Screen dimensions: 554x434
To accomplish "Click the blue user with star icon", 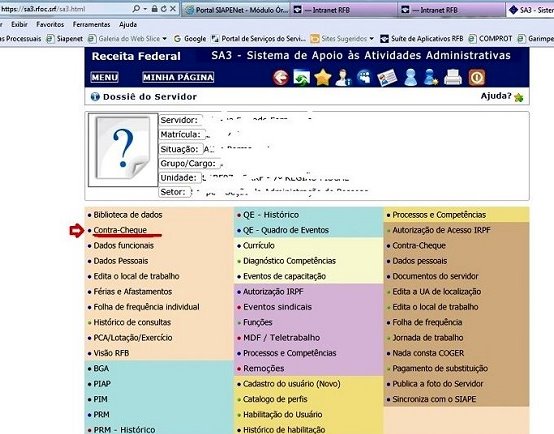I will point(430,77).
